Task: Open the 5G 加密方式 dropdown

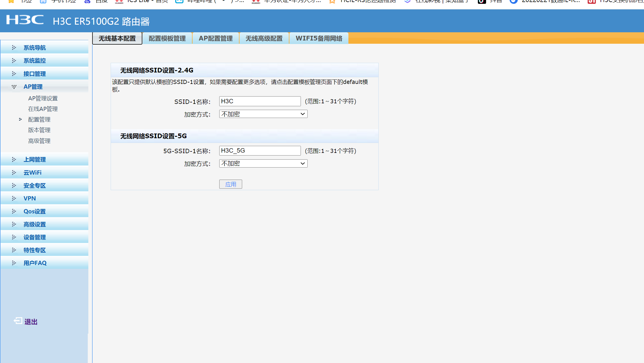Action: coord(263,163)
